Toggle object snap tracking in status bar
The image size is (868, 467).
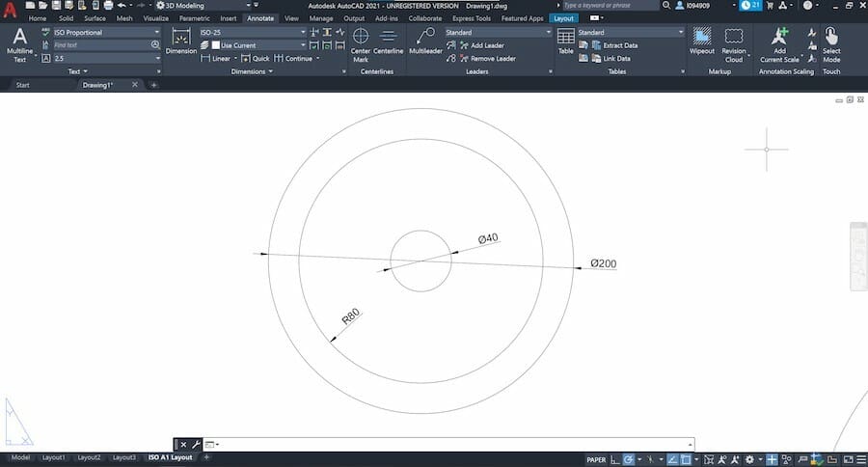click(672, 459)
